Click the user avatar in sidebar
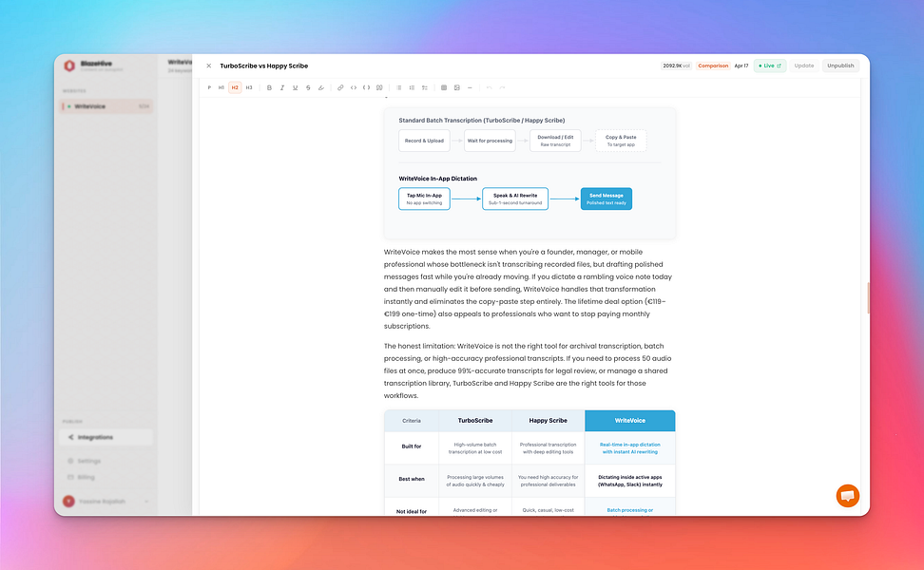Image resolution: width=924 pixels, height=570 pixels. tap(69, 501)
